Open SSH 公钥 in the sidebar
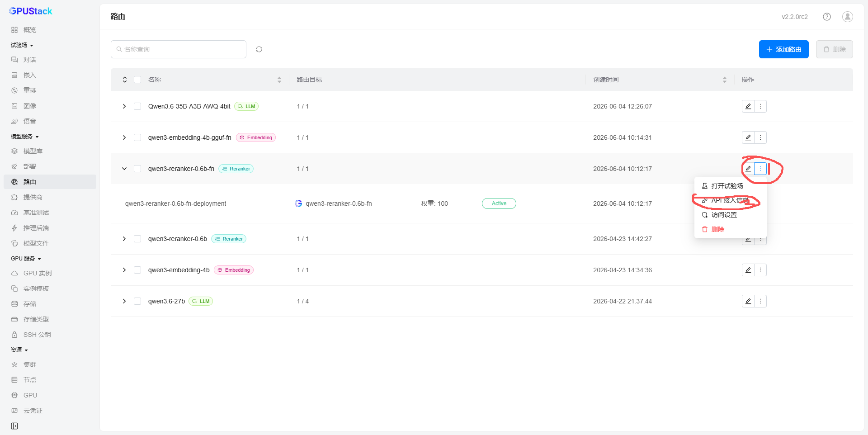The height and width of the screenshot is (435, 868). [x=50, y=335]
